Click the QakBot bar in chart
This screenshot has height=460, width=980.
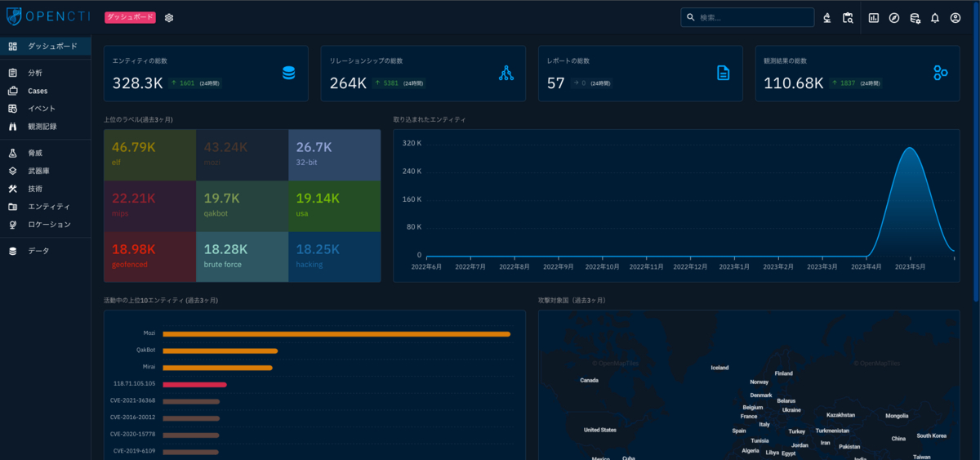click(220, 351)
